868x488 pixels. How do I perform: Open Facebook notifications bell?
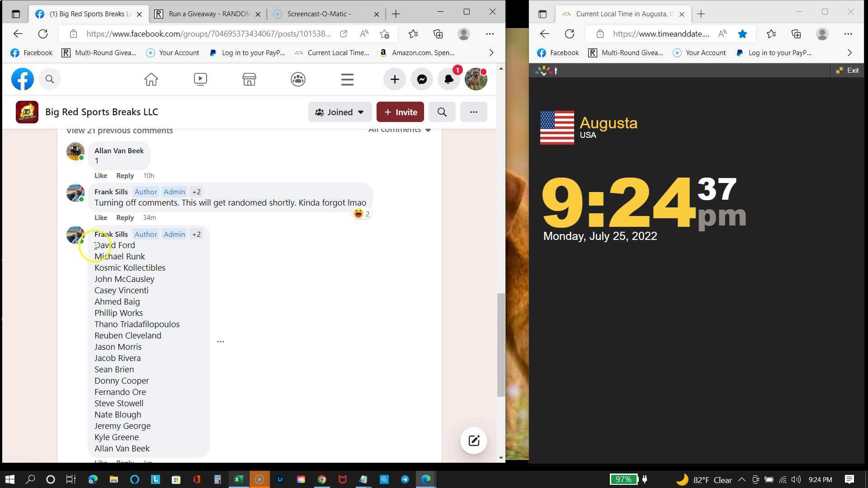tap(448, 80)
